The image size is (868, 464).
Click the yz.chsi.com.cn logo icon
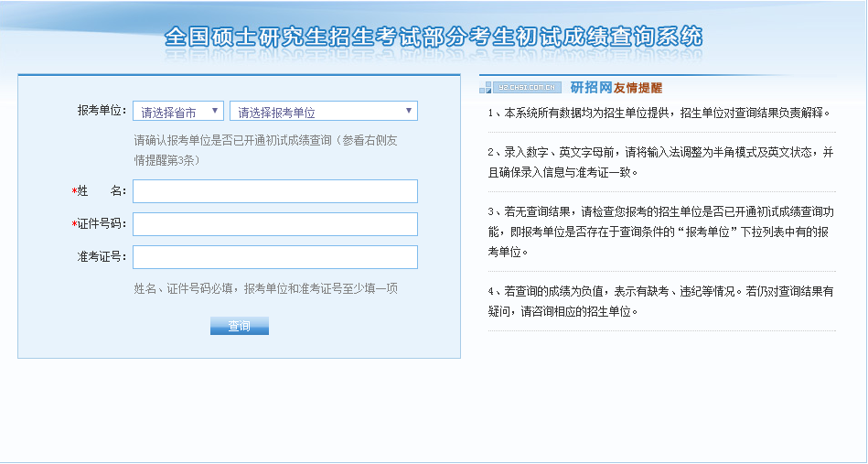click(521, 88)
